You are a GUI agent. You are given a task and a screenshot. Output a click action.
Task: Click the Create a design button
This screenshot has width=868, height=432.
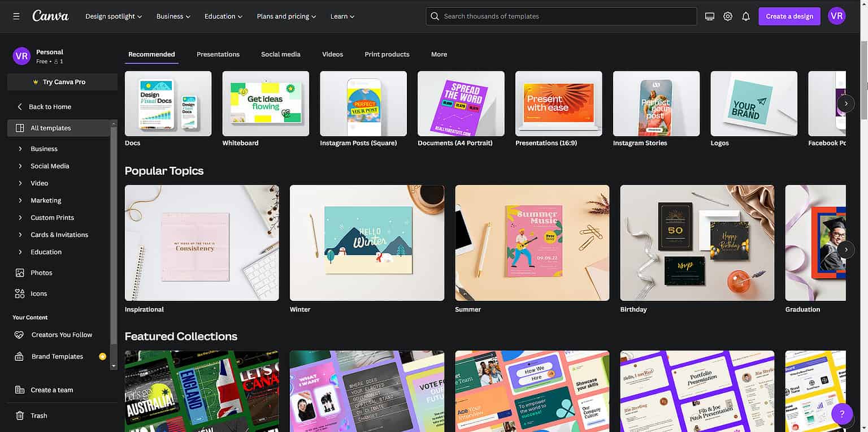[789, 16]
